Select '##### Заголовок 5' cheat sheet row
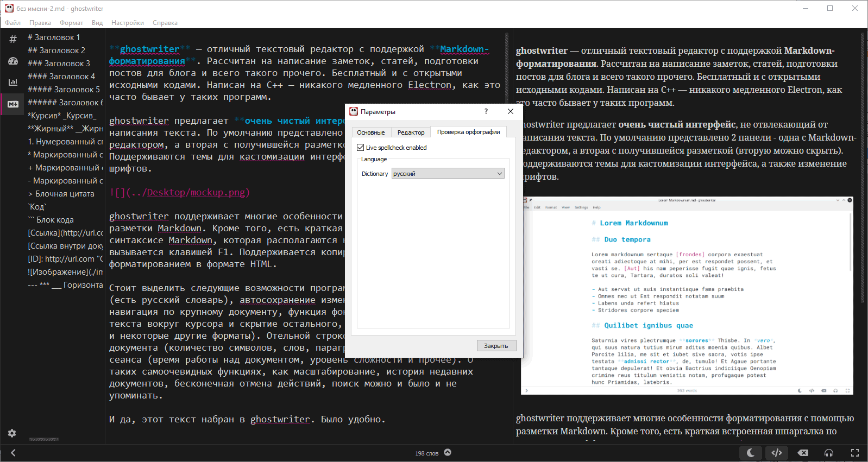 (x=65, y=90)
